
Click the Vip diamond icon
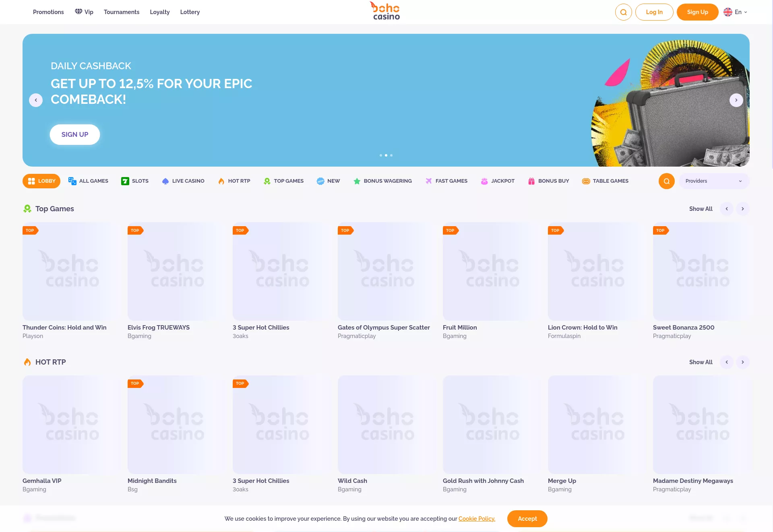point(79,12)
